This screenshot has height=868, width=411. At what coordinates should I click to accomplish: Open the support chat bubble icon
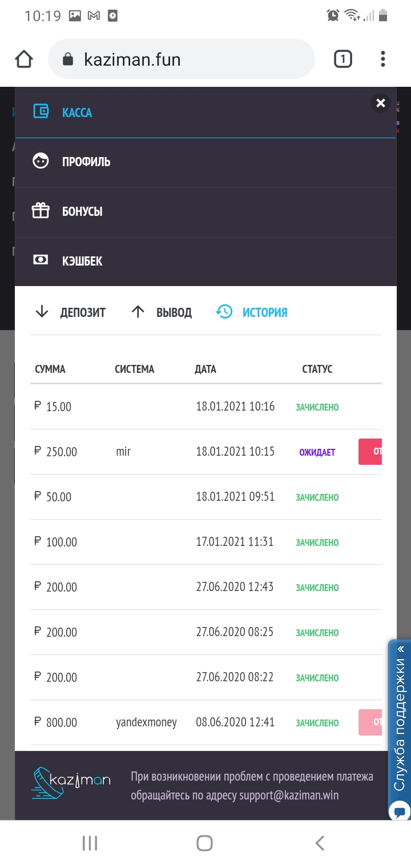point(400,811)
